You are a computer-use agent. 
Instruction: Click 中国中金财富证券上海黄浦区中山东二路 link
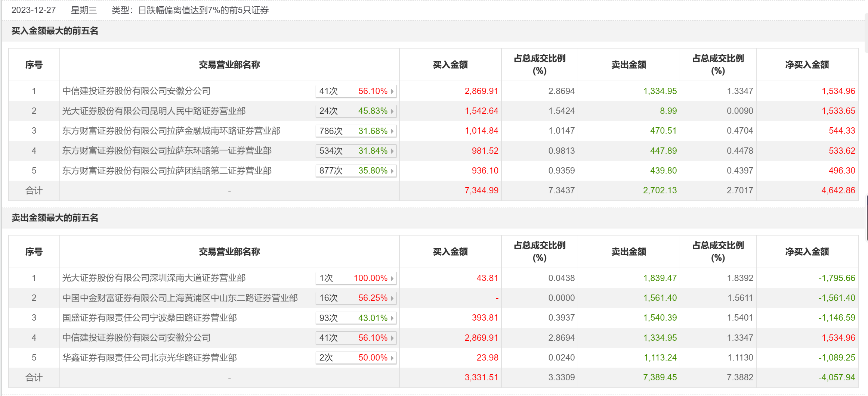coord(180,298)
